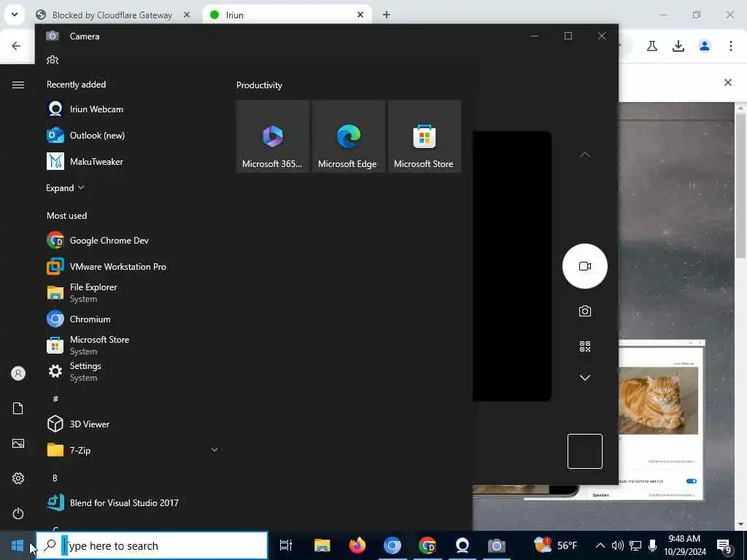Show hidden system tray icons
The image size is (747, 560).
(600, 545)
